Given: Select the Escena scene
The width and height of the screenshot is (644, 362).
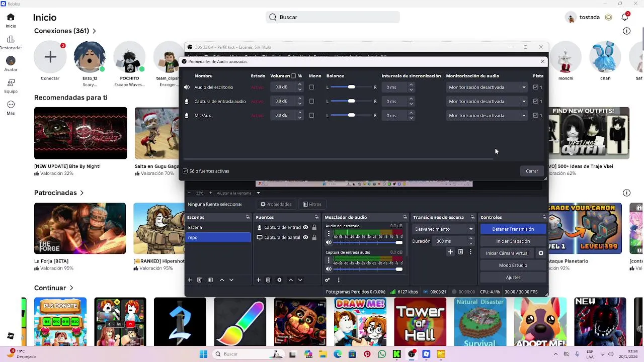Looking at the screenshot, I should point(218,228).
